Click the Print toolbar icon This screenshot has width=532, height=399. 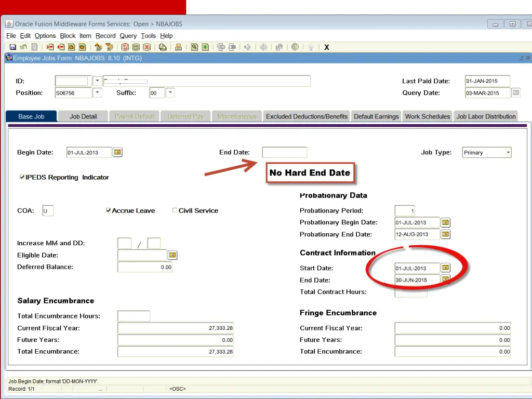178,47
